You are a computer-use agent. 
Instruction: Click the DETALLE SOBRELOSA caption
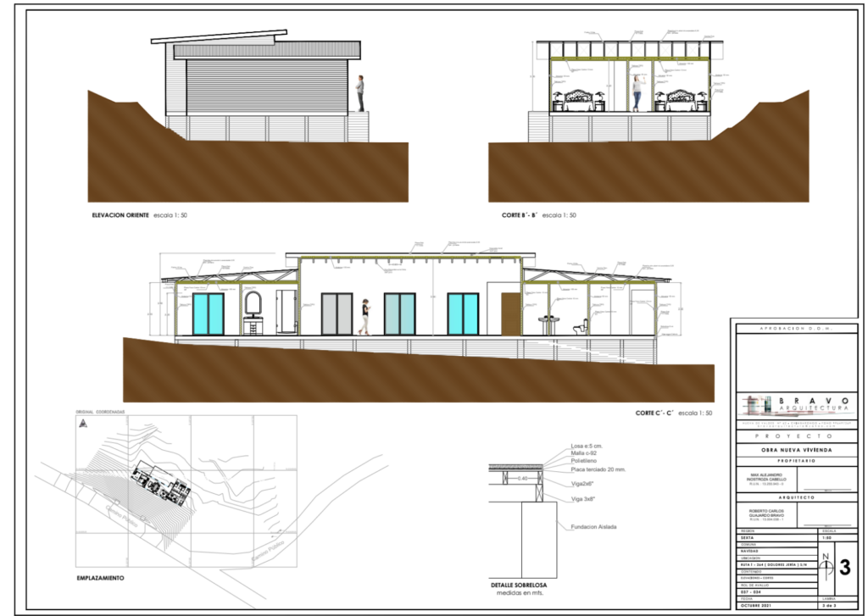click(519, 585)
